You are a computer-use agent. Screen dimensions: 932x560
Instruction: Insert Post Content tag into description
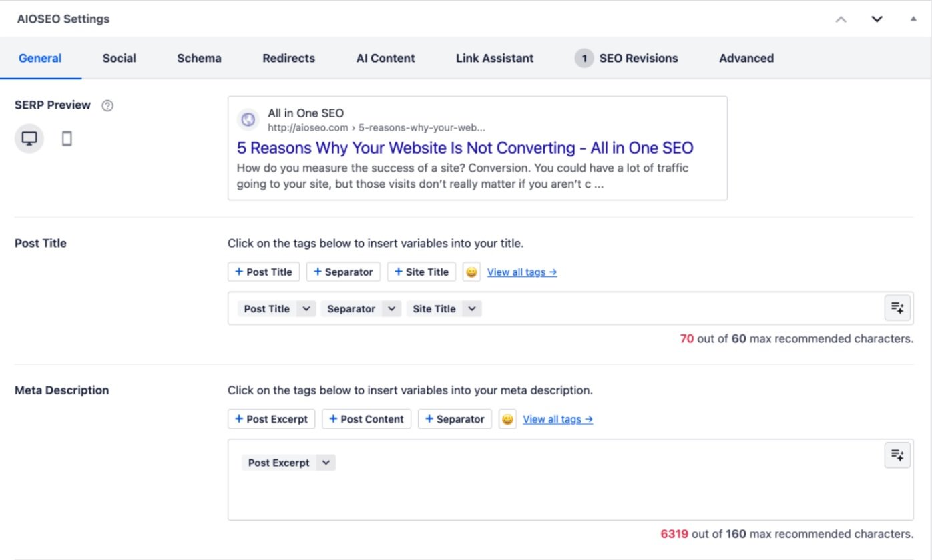coord(367,419)
